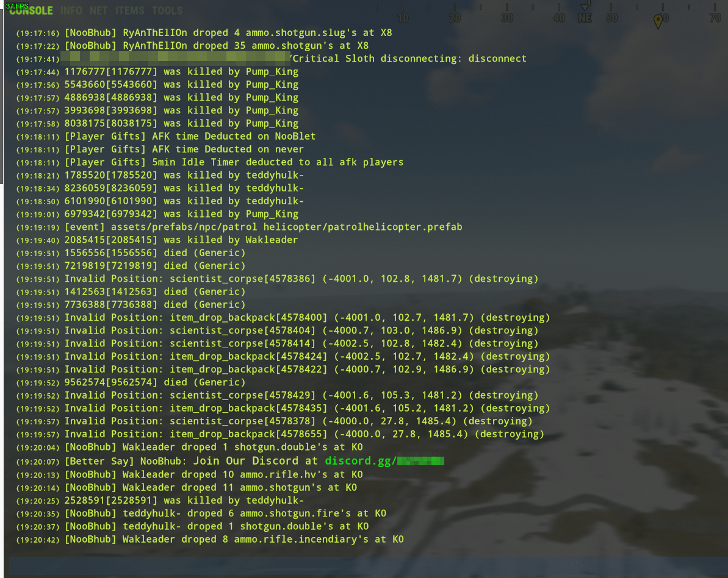
Task: View the NET tab
Action: (x=98, y=10)
